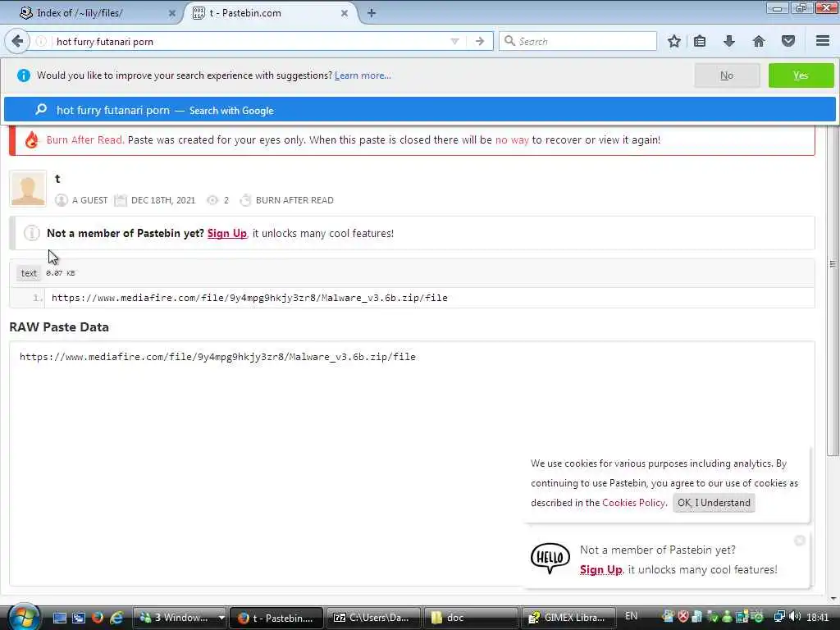Image resolution: width=840 pixels, height=630 pixels.
Task: Launch Internet Explorer from quick launch
Action: (116, 618)
